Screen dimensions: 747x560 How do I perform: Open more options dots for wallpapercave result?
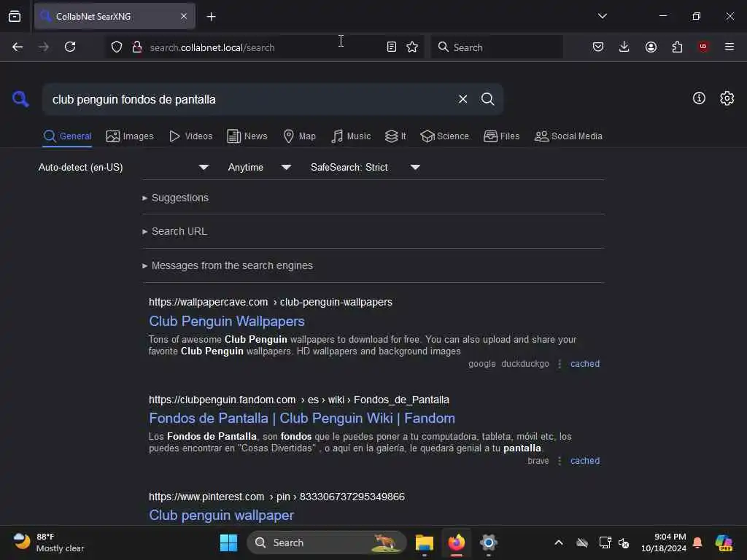(560, 364)
